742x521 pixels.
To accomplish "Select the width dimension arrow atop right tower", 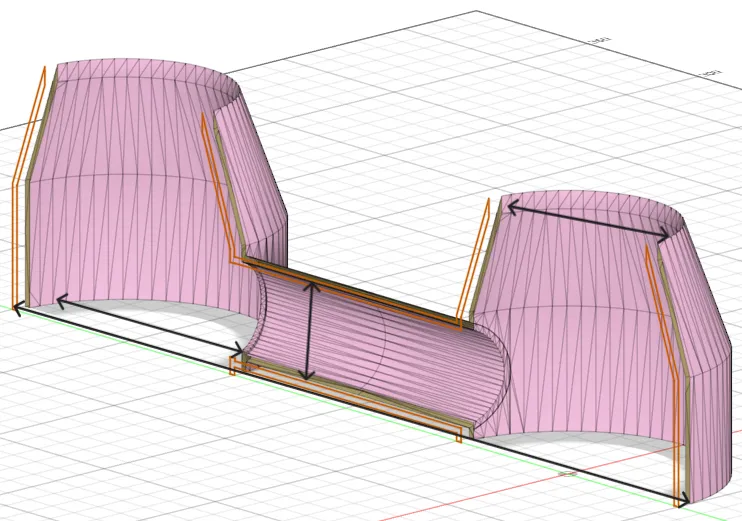I will pos(589,220).
